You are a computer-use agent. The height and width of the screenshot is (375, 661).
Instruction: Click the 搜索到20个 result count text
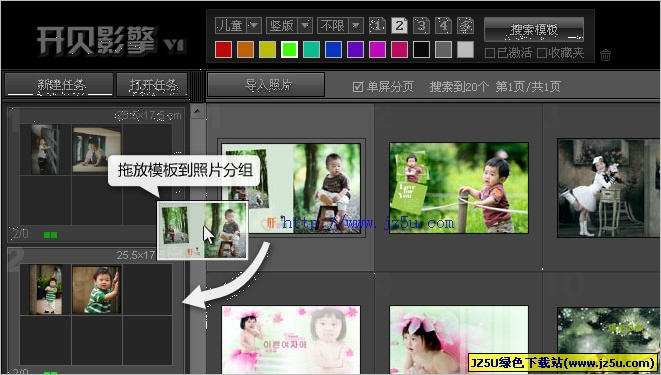[x=459, y=87]
